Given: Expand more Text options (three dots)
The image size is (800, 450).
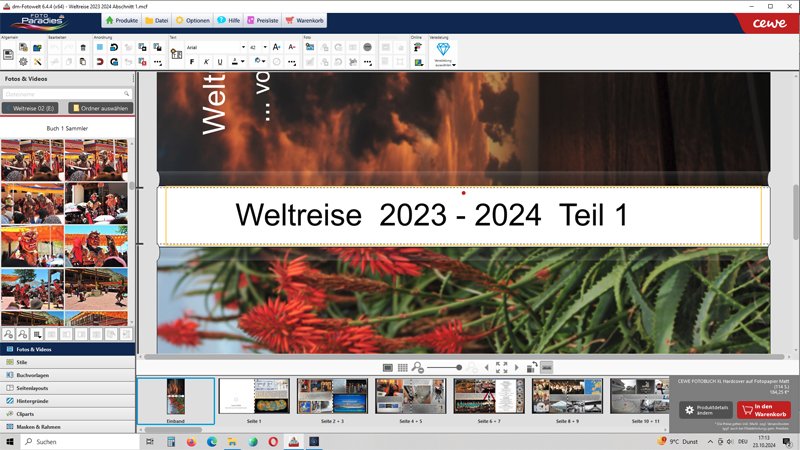Looking at the screenshot, I should point(292,62).
